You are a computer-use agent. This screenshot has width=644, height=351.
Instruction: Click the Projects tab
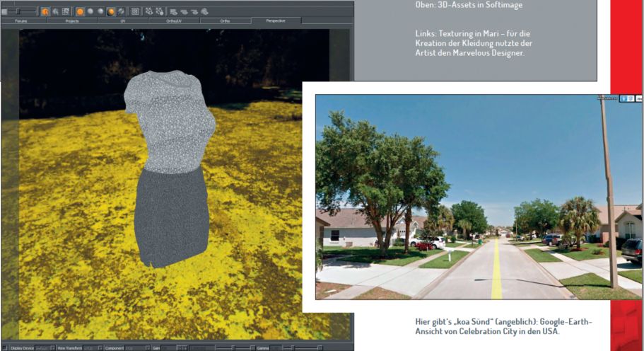click(71, 21)
